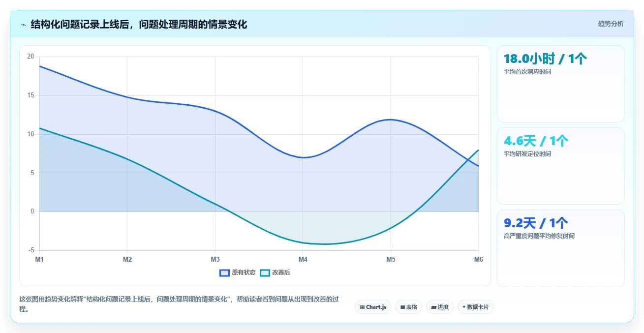Open the 18.0小时 平均首次响应时间 card

click(x=561, y=84)
